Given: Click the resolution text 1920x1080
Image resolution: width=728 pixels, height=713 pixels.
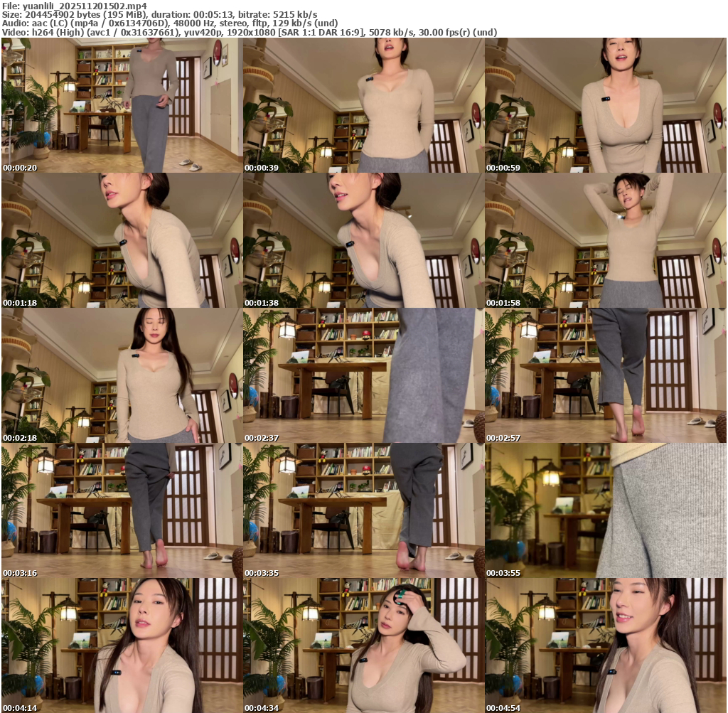Looking at the screenshot, I should pos(251,33).
